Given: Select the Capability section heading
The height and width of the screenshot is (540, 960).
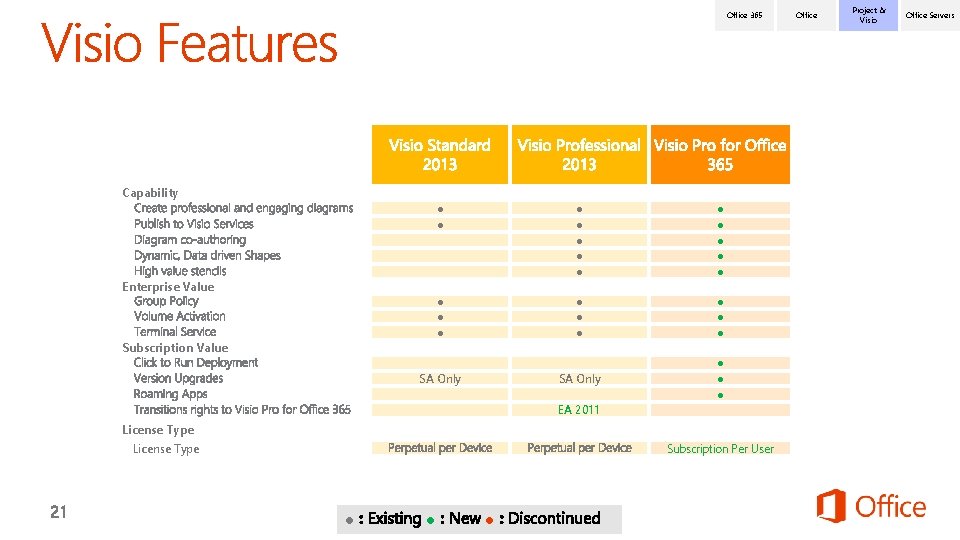Looking at the screenshot, I should coord(150,193).
